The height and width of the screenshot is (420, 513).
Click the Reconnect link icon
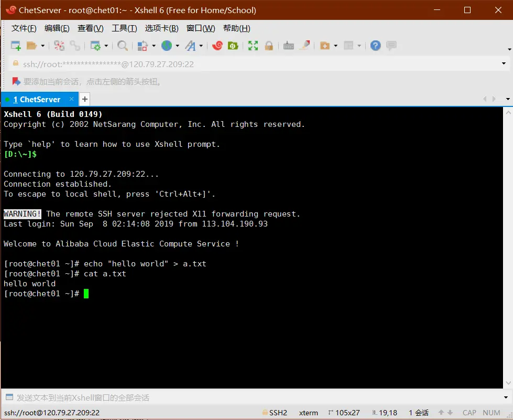pyautogui.click(x=75, y=46)
